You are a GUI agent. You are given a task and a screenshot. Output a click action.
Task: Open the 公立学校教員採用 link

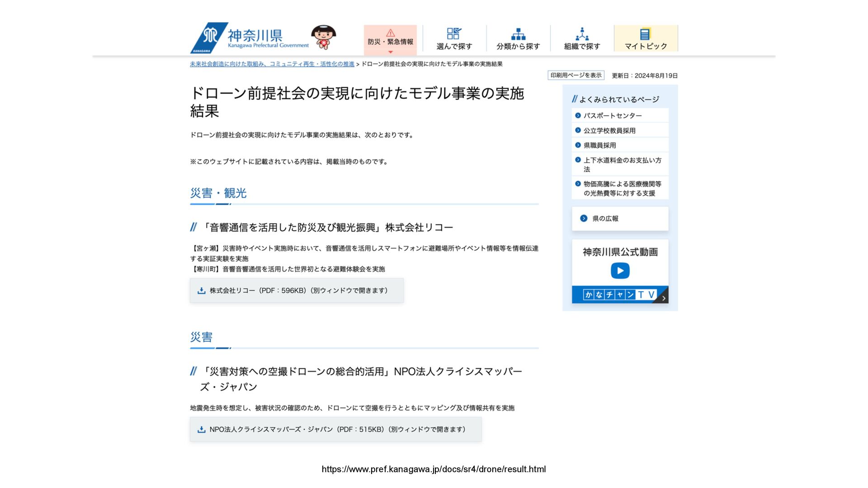click(x=609, y=131)
